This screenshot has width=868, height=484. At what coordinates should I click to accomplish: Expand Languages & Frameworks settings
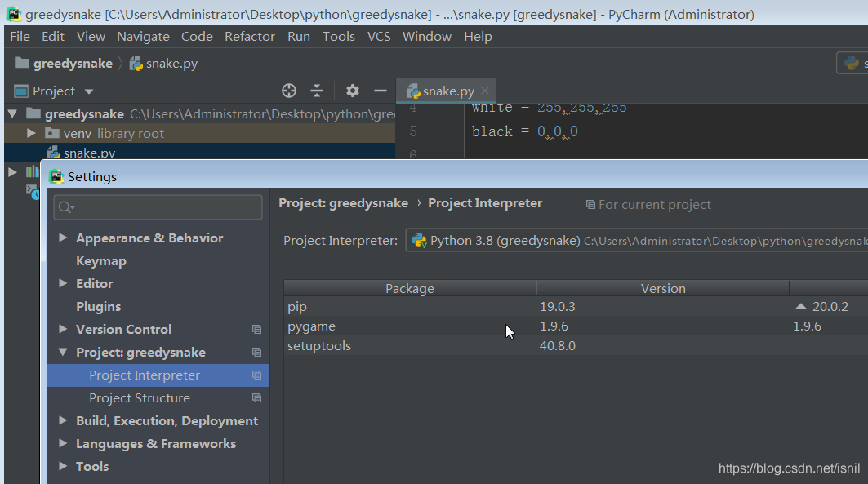tap(63, 444)
